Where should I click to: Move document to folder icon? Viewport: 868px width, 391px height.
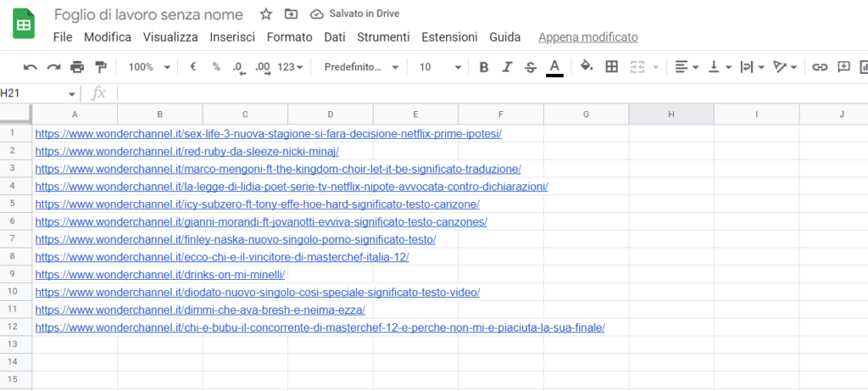[291, 14]
